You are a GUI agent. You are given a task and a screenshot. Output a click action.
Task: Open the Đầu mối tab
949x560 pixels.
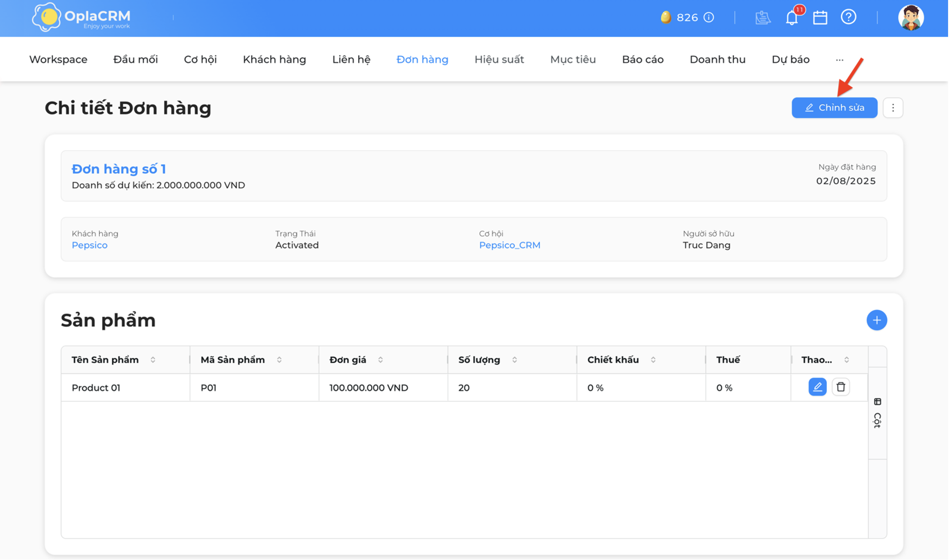(135, 59)
